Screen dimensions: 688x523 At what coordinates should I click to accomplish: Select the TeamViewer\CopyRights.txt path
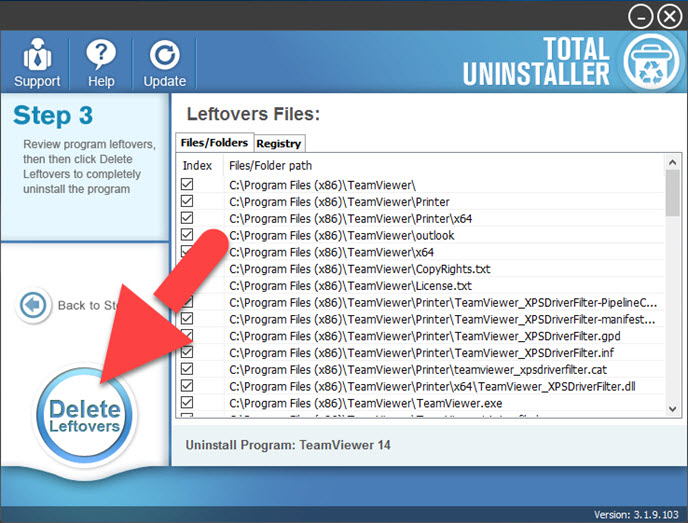pyautogui.click(x=360, y=269)
